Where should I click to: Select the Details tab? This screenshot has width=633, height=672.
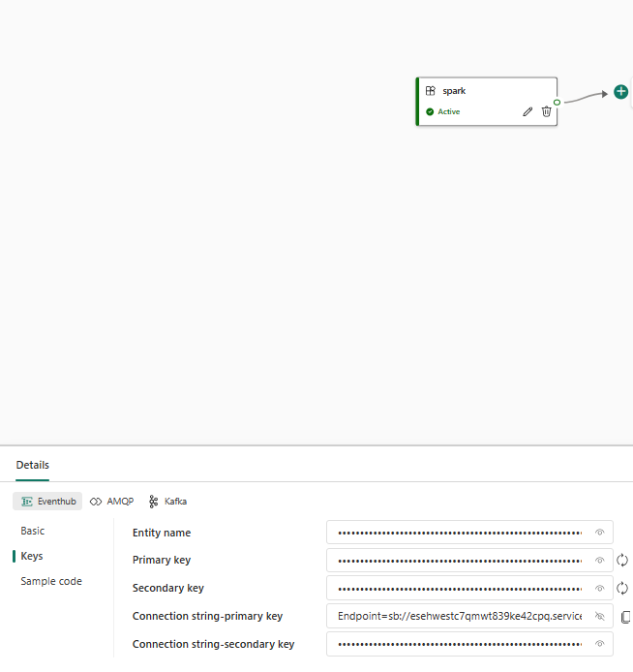pos(33,465)
